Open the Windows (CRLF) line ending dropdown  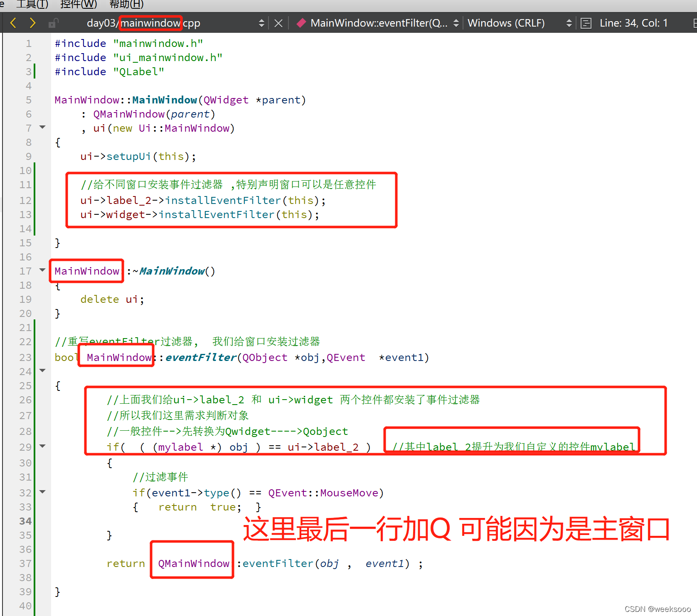pos(569,23)
